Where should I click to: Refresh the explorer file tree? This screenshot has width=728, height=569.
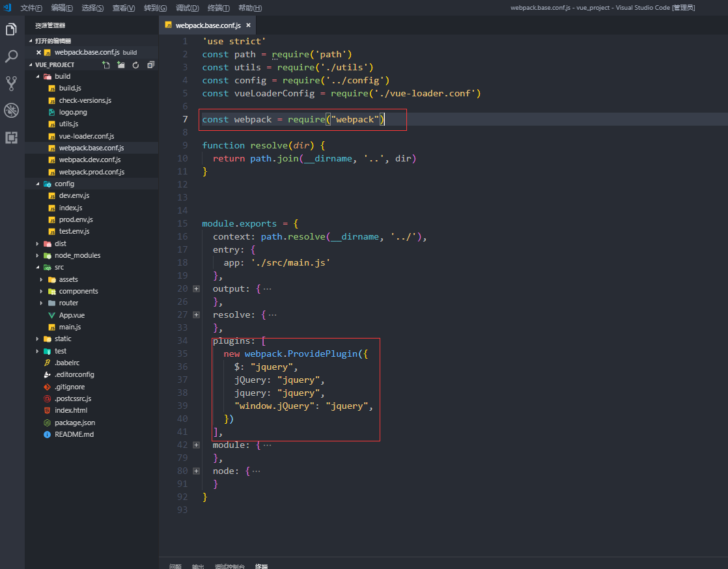[135, 65]
